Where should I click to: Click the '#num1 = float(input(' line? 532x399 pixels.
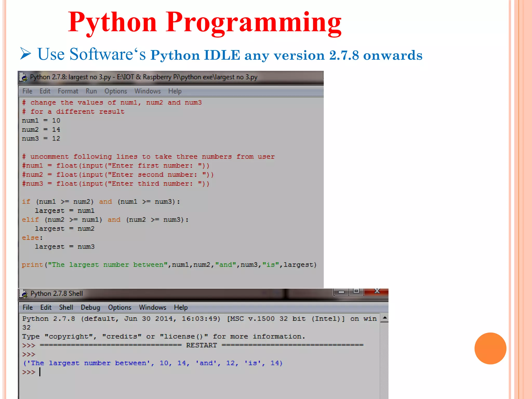click(x=116, y=166)
